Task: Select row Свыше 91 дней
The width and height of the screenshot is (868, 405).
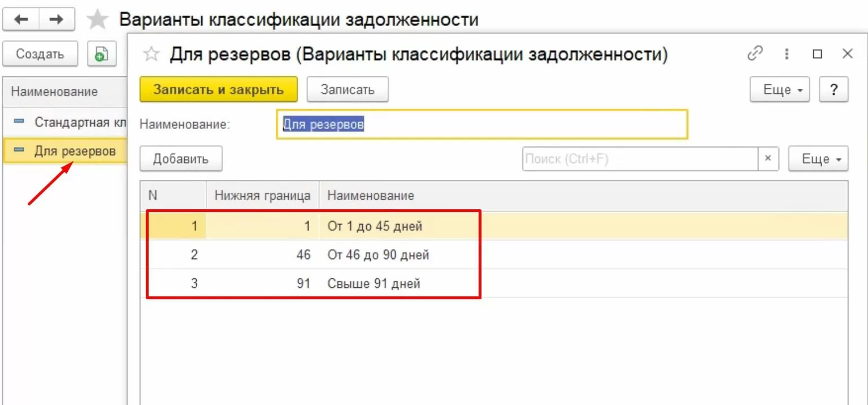Action: coord(494,283)
